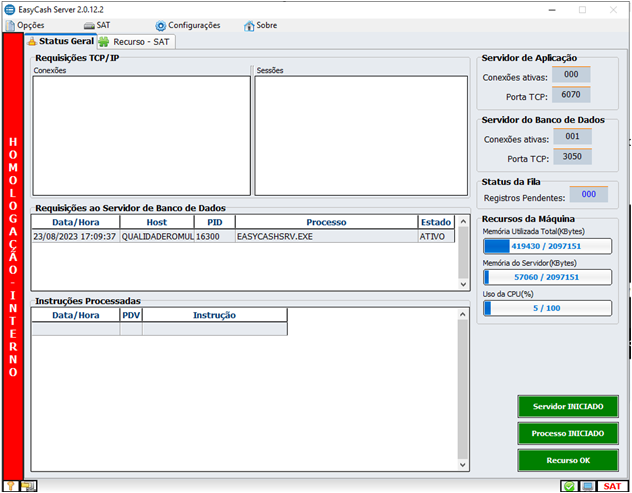The width and height of the screenshot is (632, 493).
Task: Switch to the Recurso - SAT tab
Action: 135,42
